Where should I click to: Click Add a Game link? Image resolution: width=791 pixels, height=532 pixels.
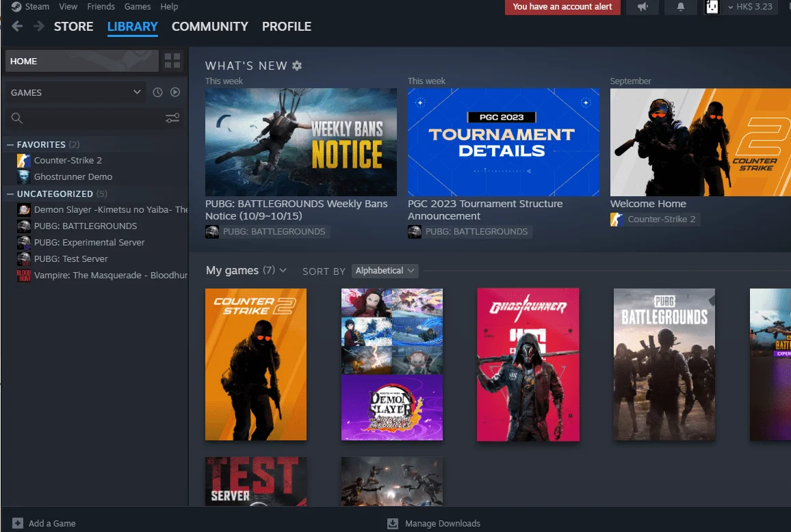point(52,523)
